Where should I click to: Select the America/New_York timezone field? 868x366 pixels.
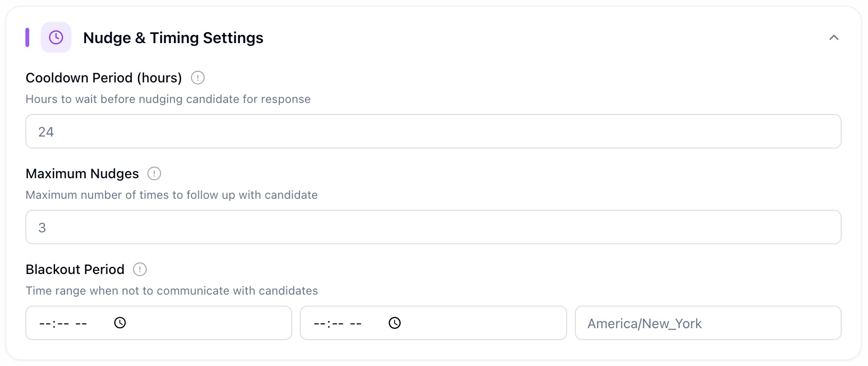(708, 323)
